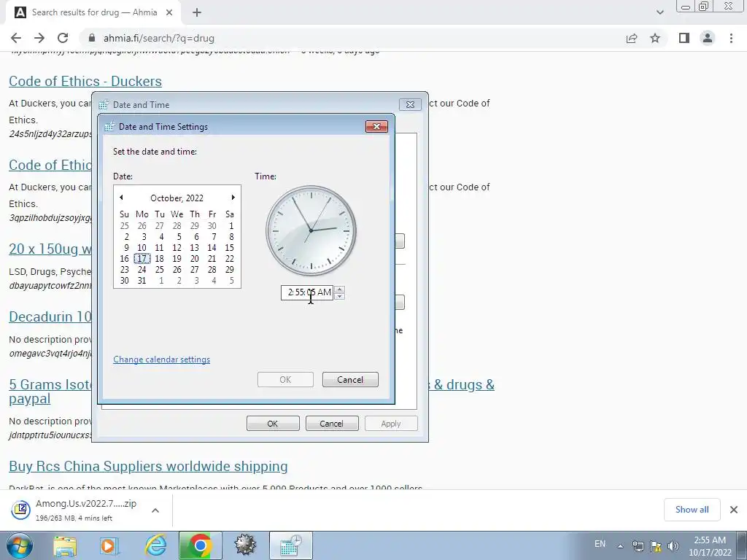Click Change calendar settings link
747x560 pixels.
coord(161,359)
